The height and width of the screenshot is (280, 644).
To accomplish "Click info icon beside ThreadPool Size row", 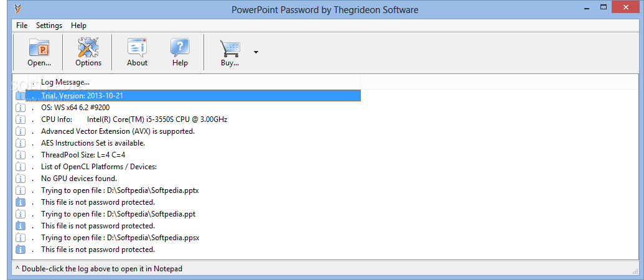I will pyautogui.click(x=21, y=155).
